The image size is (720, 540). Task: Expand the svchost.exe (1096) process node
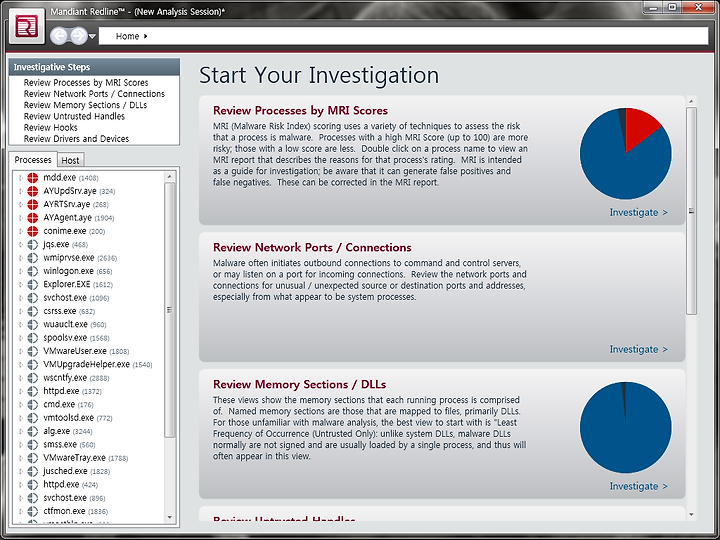click(21, 298)
